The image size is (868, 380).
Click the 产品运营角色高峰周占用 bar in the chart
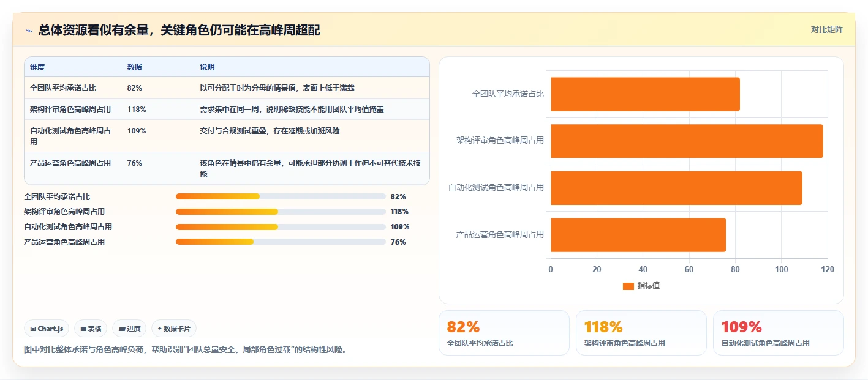[x=638, y=235]
